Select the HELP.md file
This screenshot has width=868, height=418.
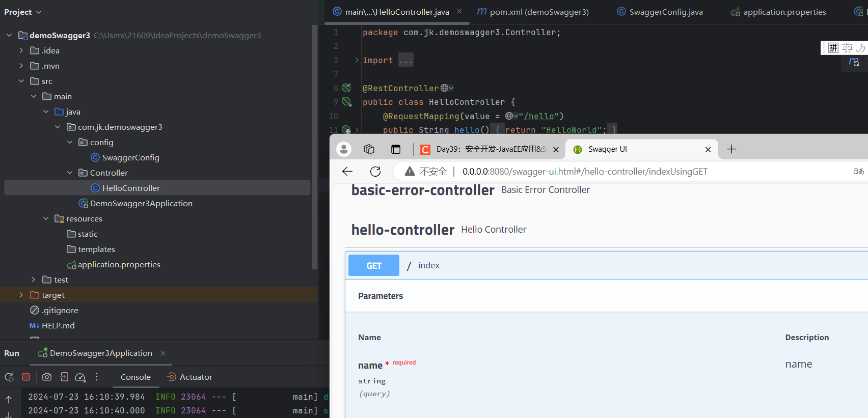(x=52, y=325)
